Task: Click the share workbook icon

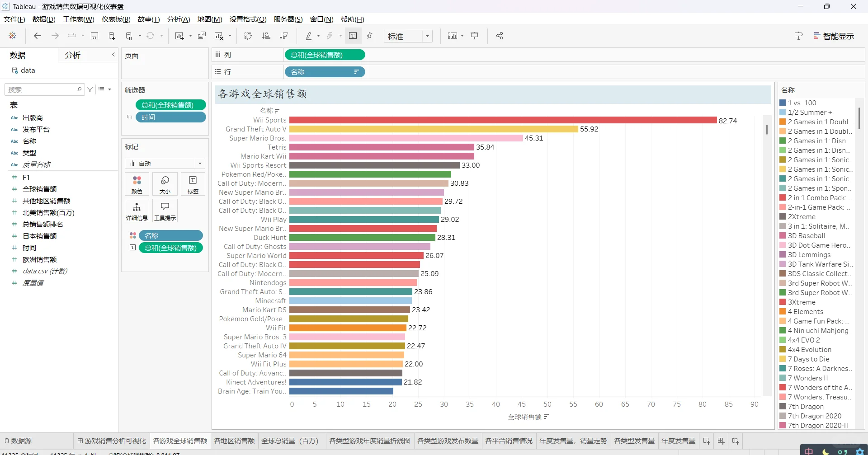Action: (500, 36)
